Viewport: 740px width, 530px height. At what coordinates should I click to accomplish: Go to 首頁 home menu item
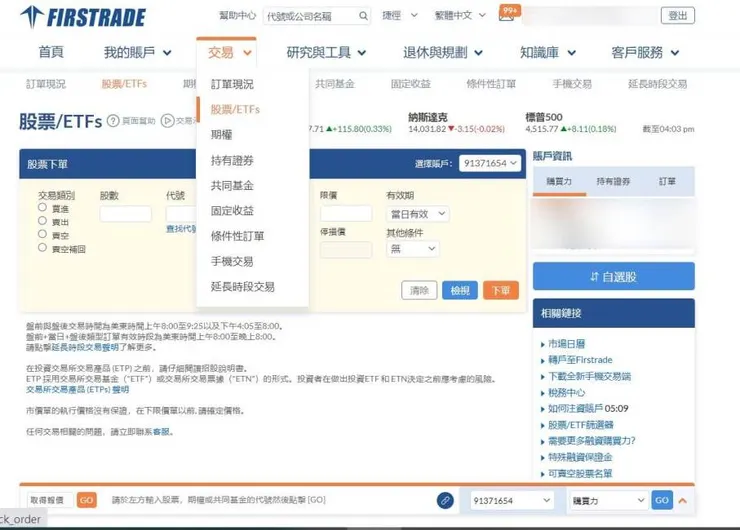coord(51,52)
